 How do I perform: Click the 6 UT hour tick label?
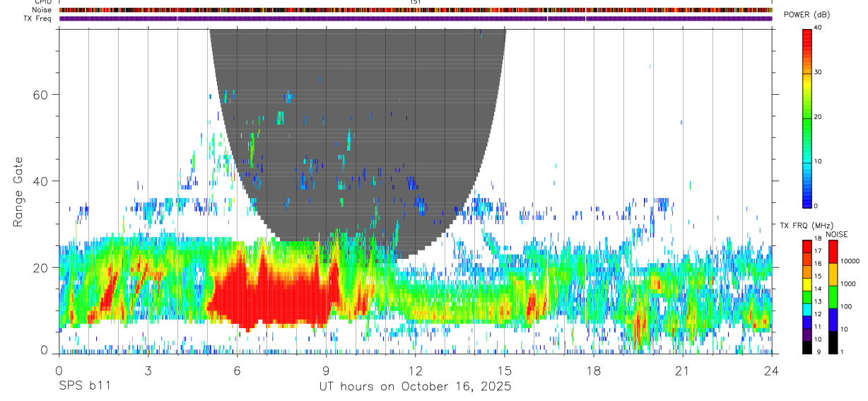[x=237, y=371]
